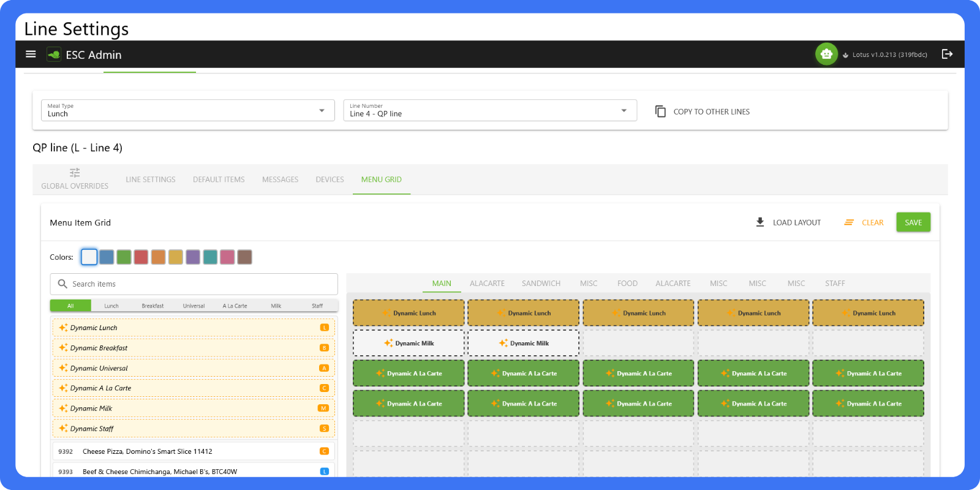Viewport: 980px width, 490px height.
Task: Select the Breakfast item filter
Action: [153, 306]
